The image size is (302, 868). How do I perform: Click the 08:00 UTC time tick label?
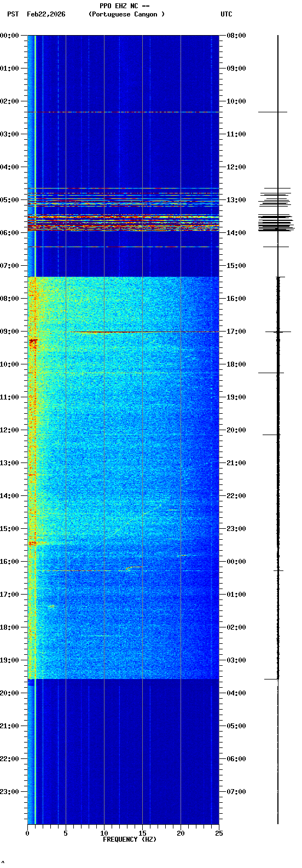click(236, 36)
